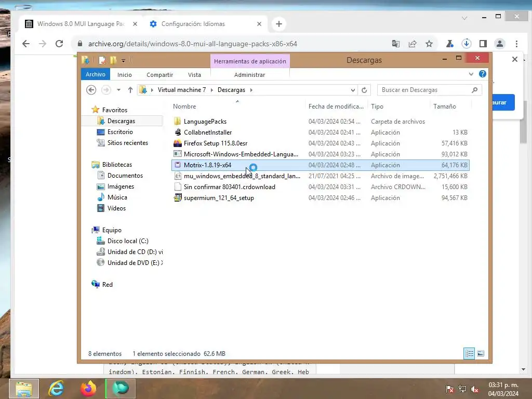Select the supermium_121_64_setup icon

pyautogui.click(x=178, y=197)
